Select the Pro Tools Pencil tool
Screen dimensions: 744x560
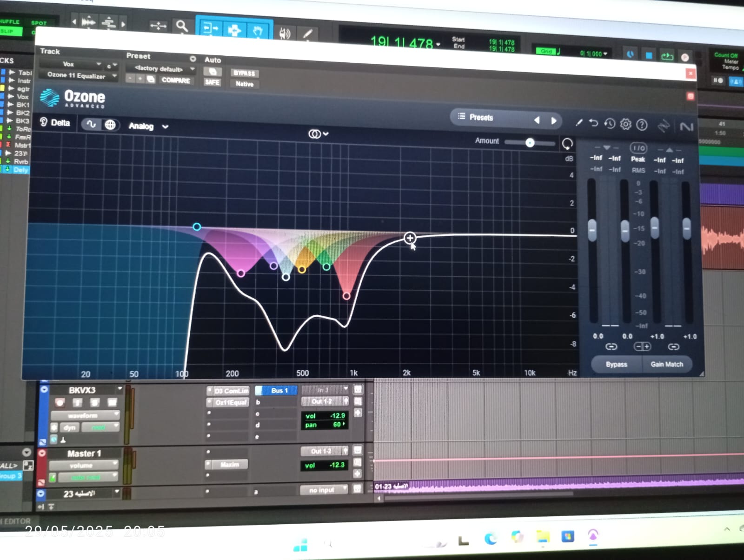(307, 33)
